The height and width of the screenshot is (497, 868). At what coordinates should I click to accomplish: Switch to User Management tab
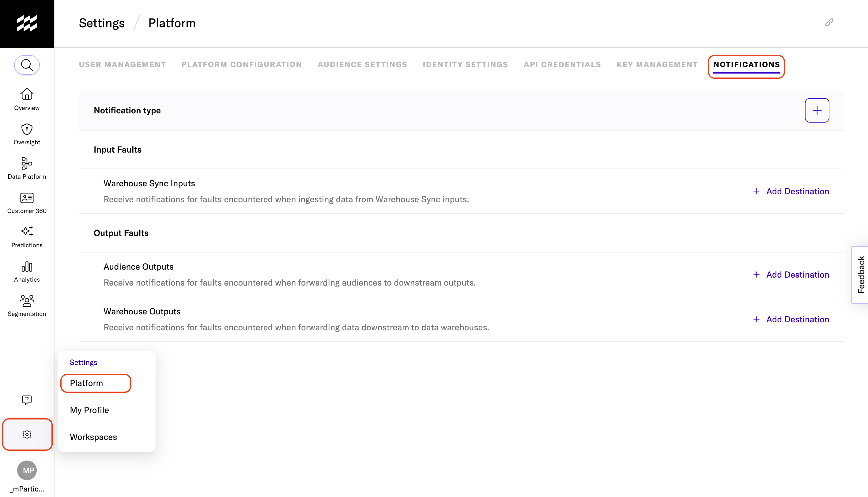pyautogui.click(x=122, y=65)
